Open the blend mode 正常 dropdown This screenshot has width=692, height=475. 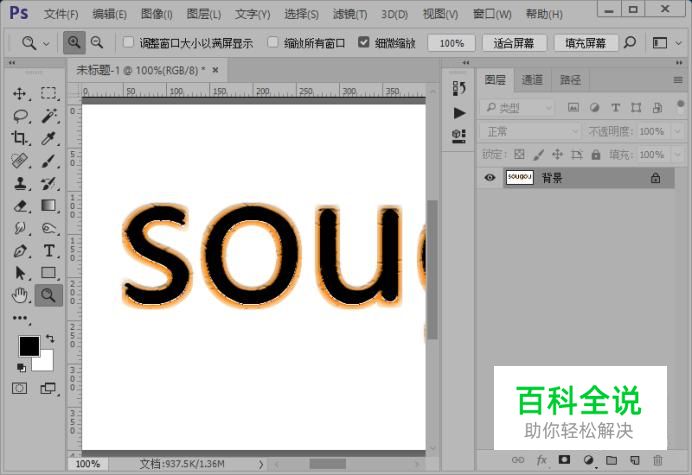click(530, 131)
